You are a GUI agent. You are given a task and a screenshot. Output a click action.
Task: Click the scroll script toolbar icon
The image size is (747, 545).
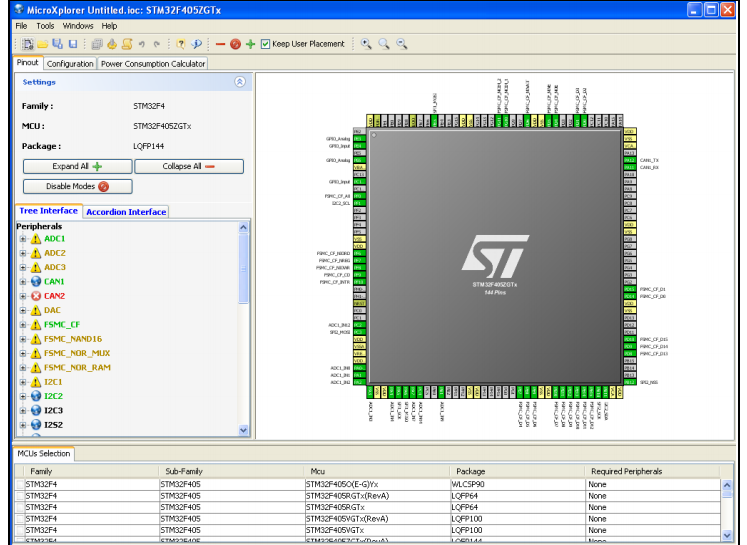pos(127,44)
